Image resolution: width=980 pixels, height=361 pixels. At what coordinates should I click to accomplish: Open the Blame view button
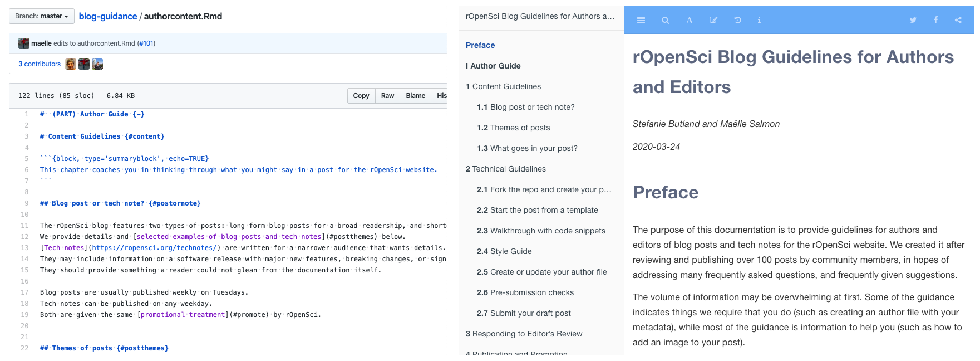pos(415,96)
